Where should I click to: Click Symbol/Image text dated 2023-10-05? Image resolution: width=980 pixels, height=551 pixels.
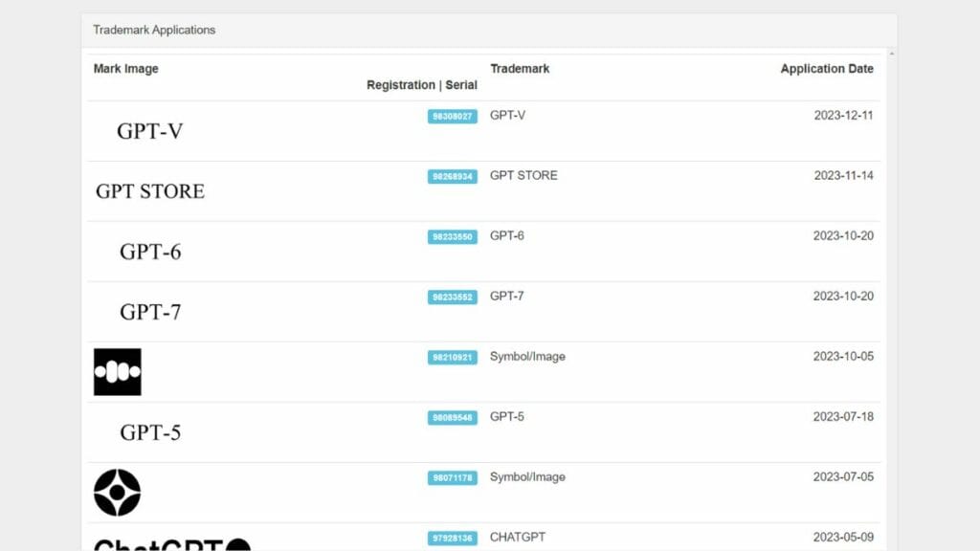tap(527, 357)
